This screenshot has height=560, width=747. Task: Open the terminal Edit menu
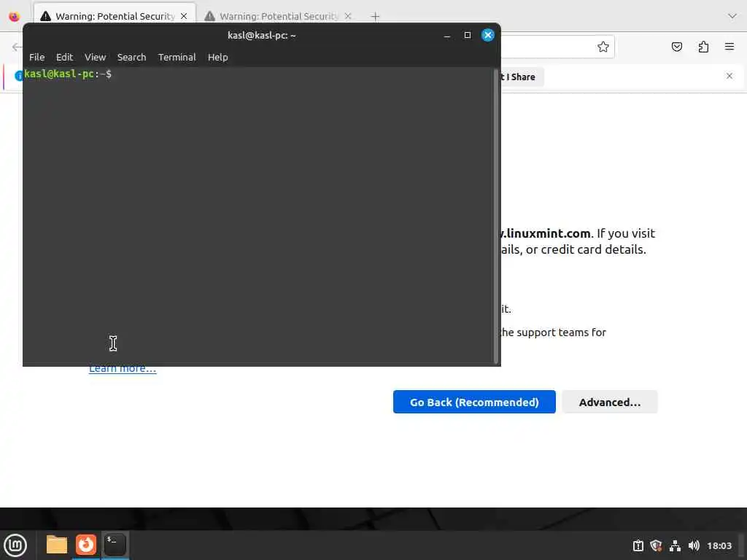point(64,57)
